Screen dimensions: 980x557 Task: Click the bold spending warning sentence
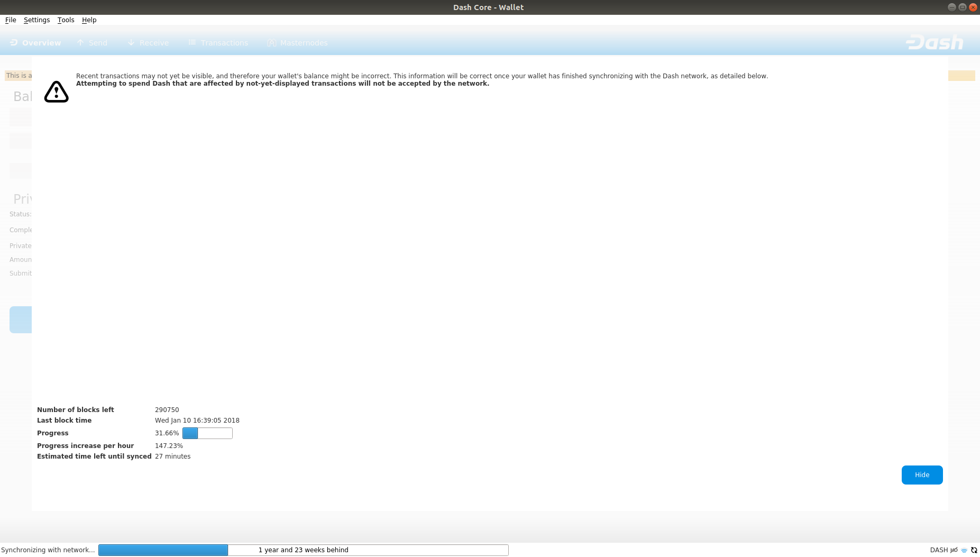pyautogui.click(x=283, y=84)
